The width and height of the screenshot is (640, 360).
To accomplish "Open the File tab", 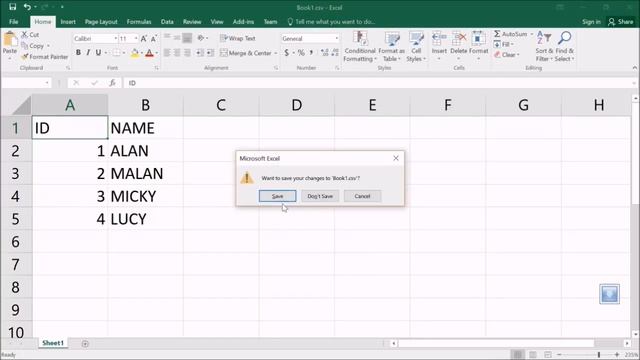I will coord(13,22).
